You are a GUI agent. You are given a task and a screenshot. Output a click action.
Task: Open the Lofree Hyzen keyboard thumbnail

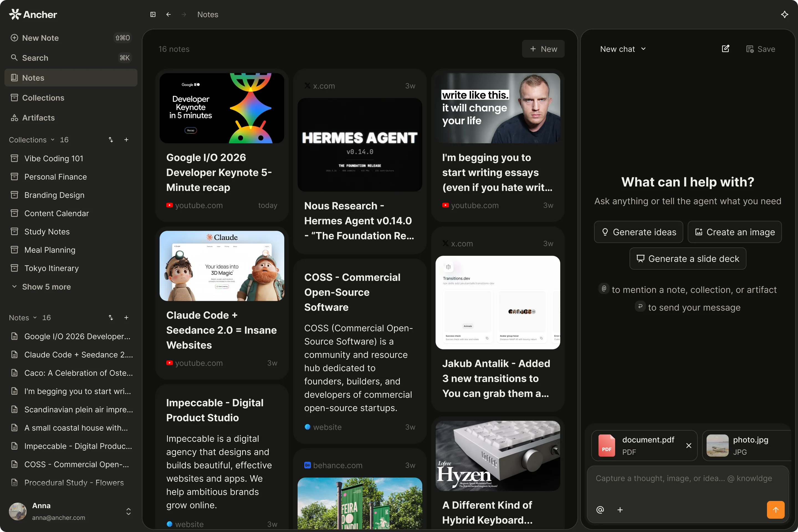pyautogui.click(x=498, y=456)
